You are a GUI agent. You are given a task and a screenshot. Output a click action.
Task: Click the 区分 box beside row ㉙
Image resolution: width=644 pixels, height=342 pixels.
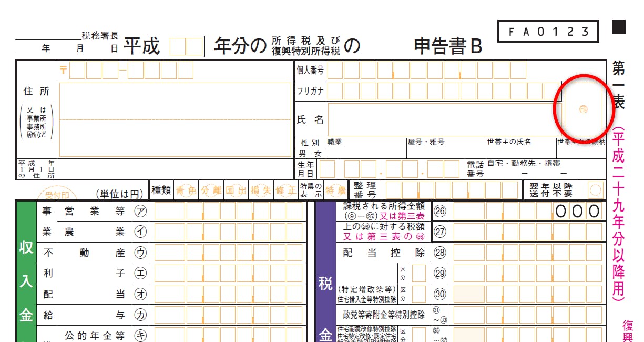418,274
